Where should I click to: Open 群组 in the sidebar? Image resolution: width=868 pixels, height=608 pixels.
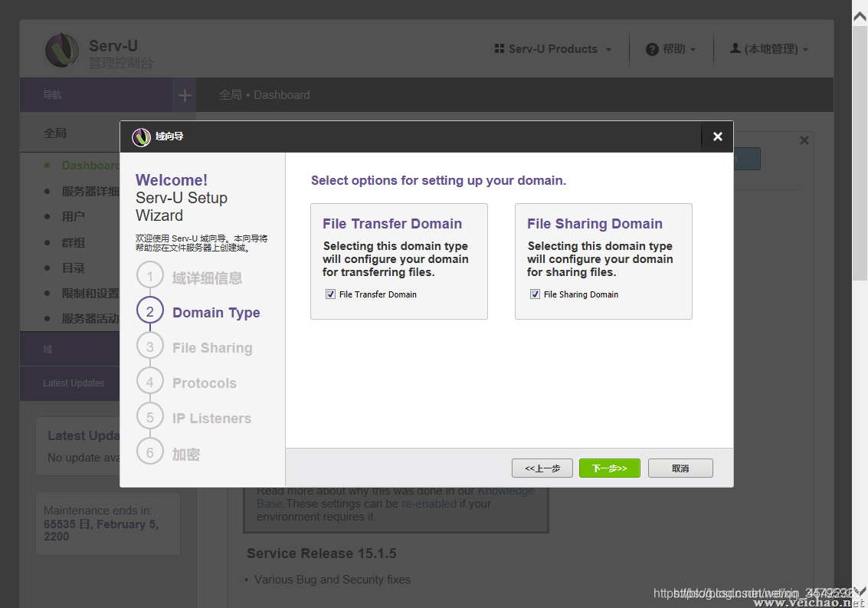pyautogui.click(x=73, y=243)
